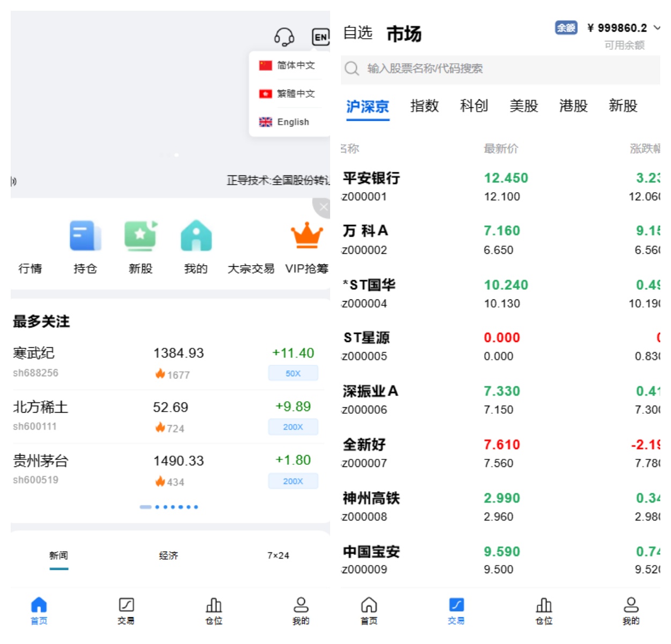Open customer service headset icon
The width and height of the screenshot is (671, 644).
tap(284, 37)
